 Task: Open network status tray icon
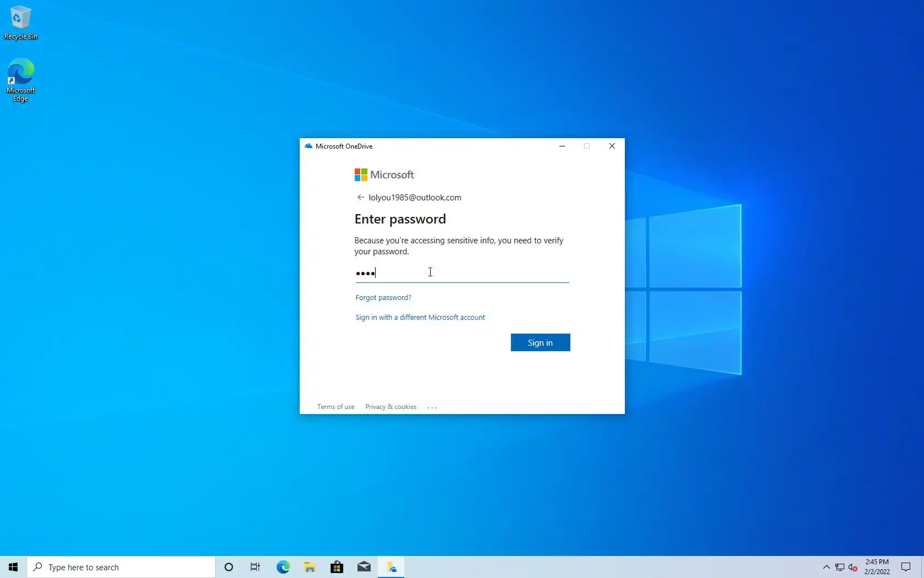click(x=840, y=567)
